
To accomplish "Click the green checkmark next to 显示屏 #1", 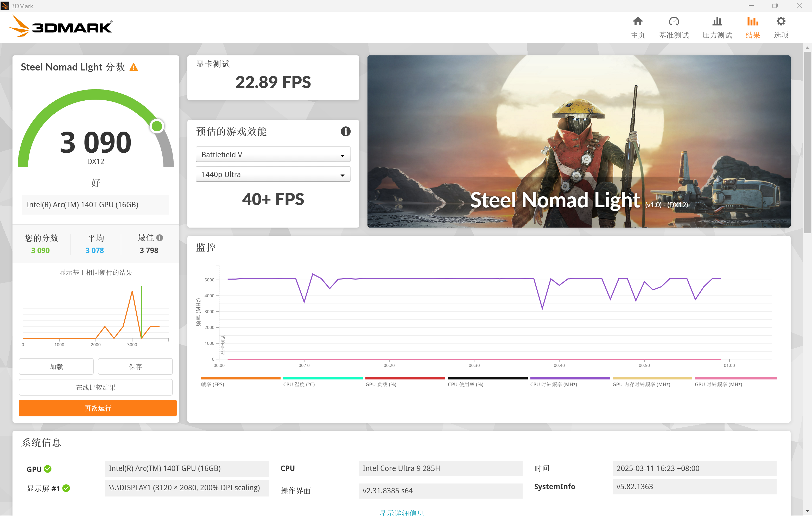I will pos(66,488).
